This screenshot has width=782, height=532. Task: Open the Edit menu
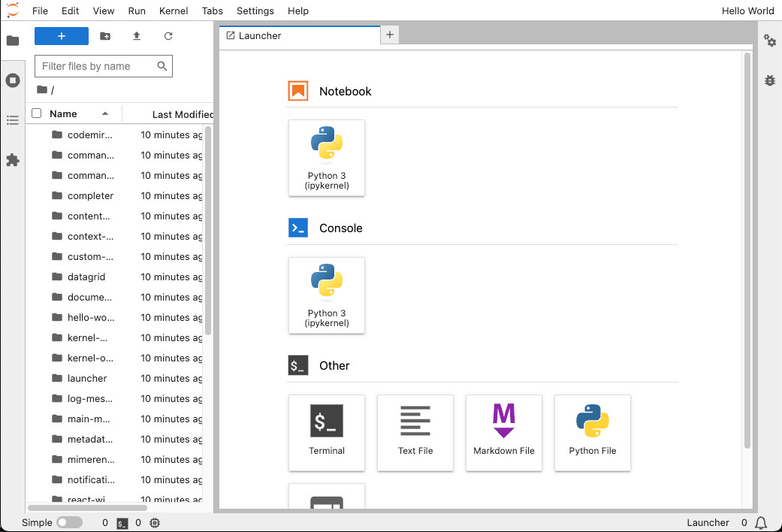pos(71,11)
